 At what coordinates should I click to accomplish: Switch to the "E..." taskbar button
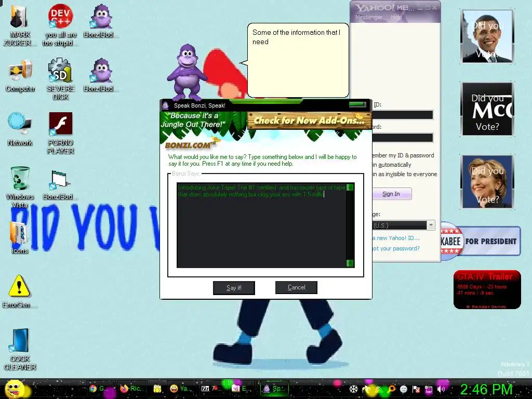tap(240, 389)
